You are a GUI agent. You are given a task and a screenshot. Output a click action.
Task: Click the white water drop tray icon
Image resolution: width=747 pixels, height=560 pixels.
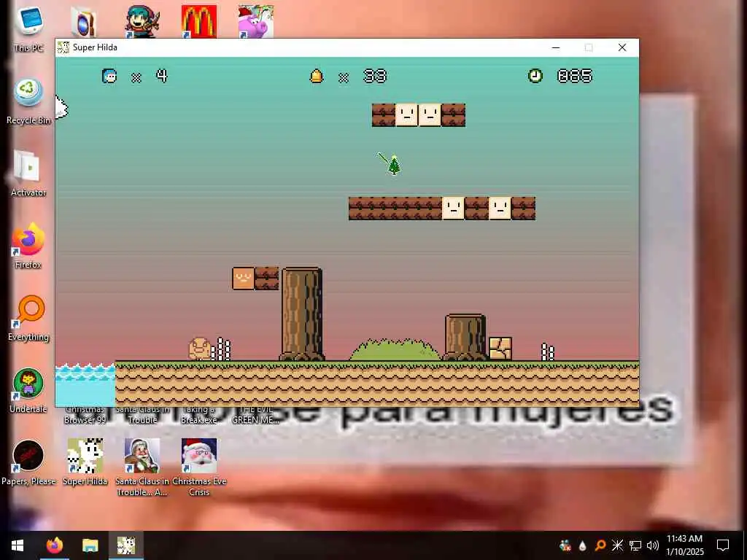pyautogui.click(x=583, y=545)
